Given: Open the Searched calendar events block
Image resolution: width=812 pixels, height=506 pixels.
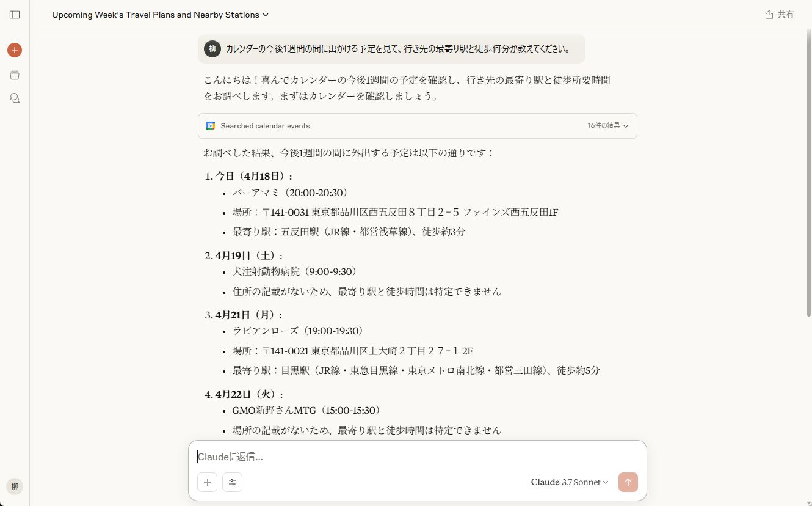Looking at the screenshot, I should (417, 126).
